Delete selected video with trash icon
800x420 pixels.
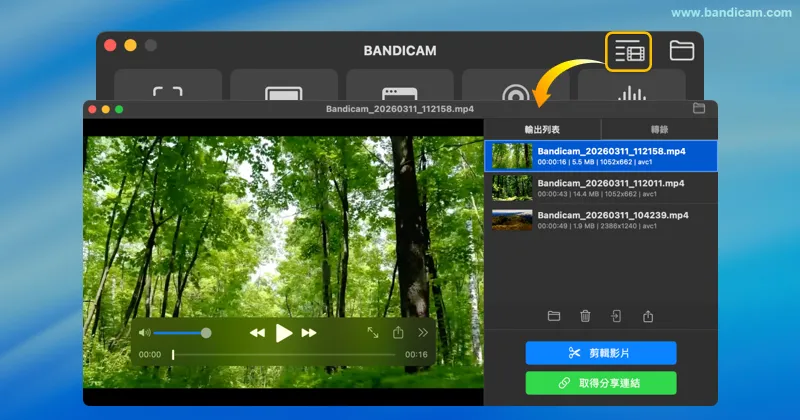585,316
